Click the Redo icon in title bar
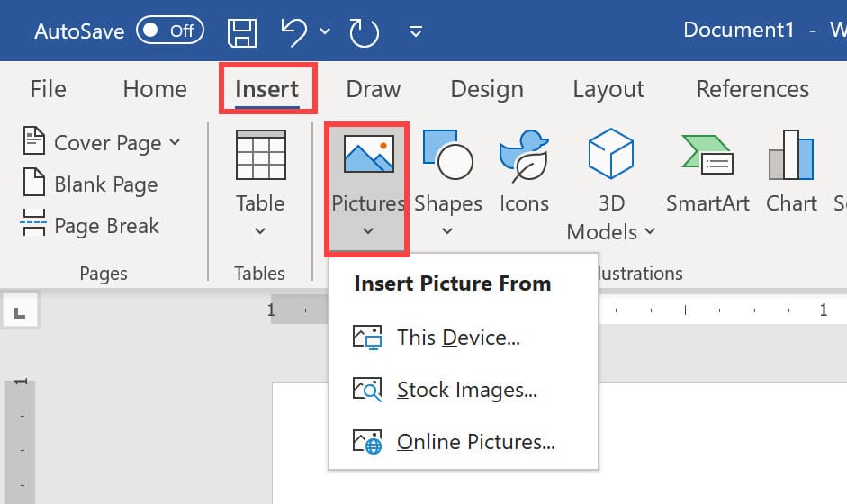847x504 pixels. point(364,31)
